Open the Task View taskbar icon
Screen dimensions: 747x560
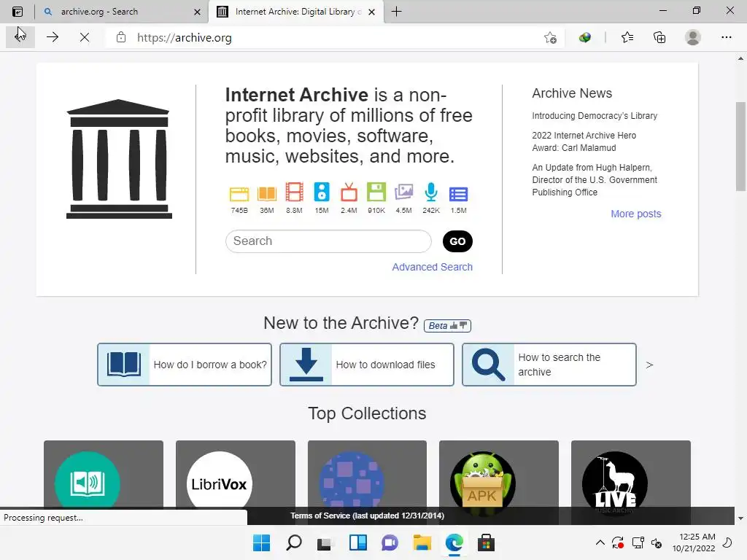(325, 542)
